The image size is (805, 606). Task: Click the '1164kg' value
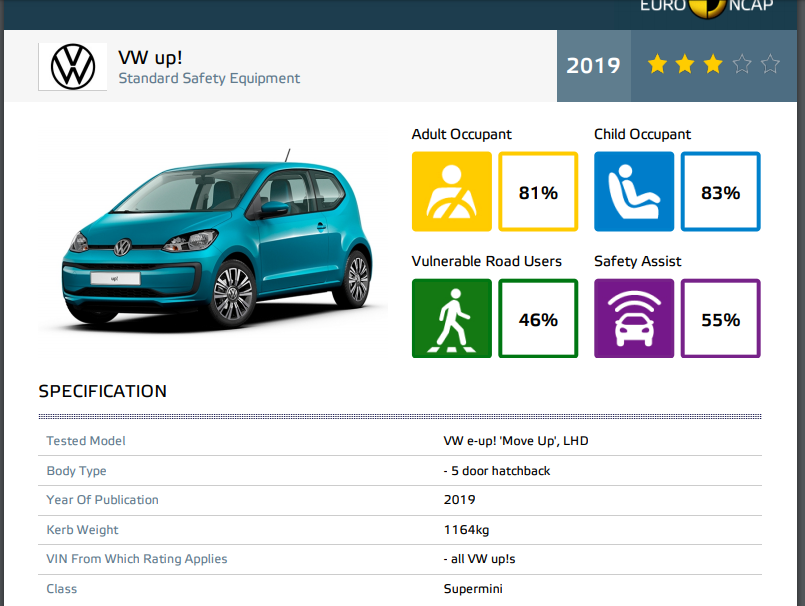[466, 530]
